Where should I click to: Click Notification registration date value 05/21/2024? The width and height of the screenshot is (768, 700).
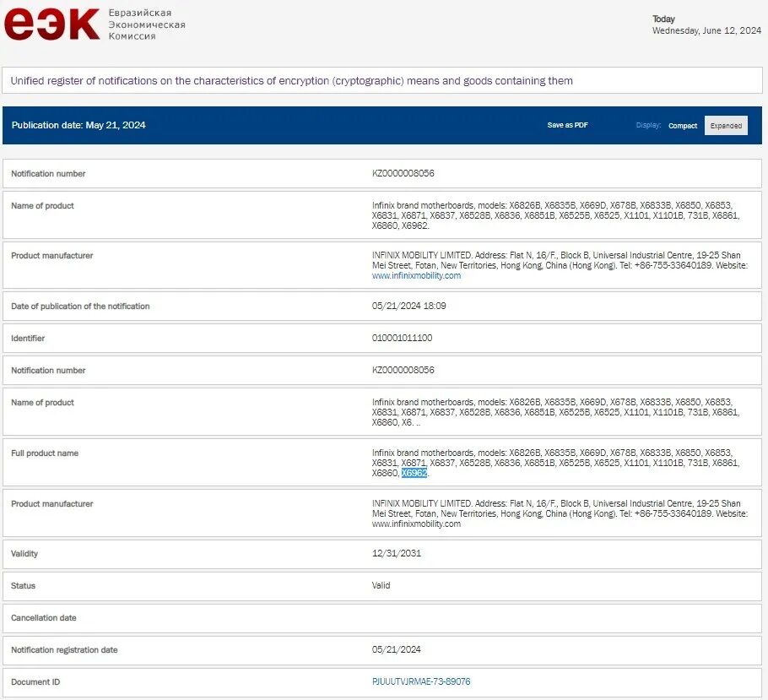coord(396,649)
